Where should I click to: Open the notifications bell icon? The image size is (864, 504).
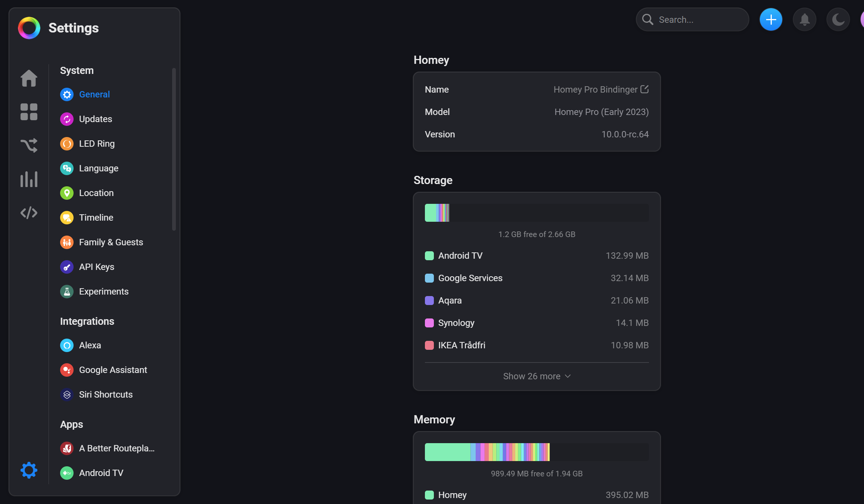[x=804, y=19]
